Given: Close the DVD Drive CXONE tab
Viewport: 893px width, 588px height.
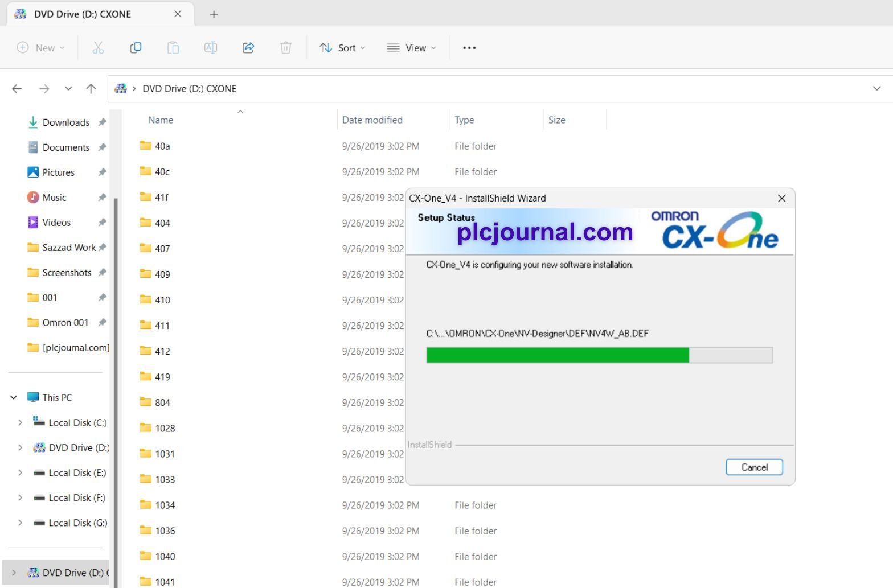Looking at the screenshot, I should coord(178,14).
